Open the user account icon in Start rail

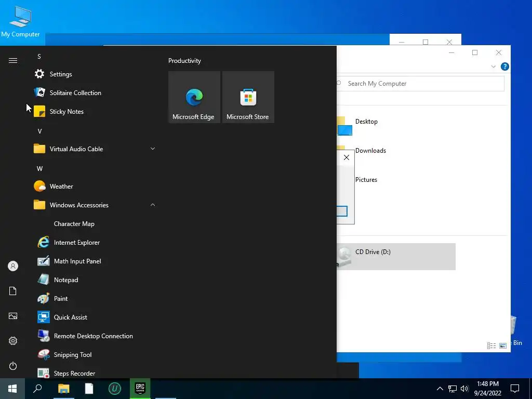tap(13, 266)
